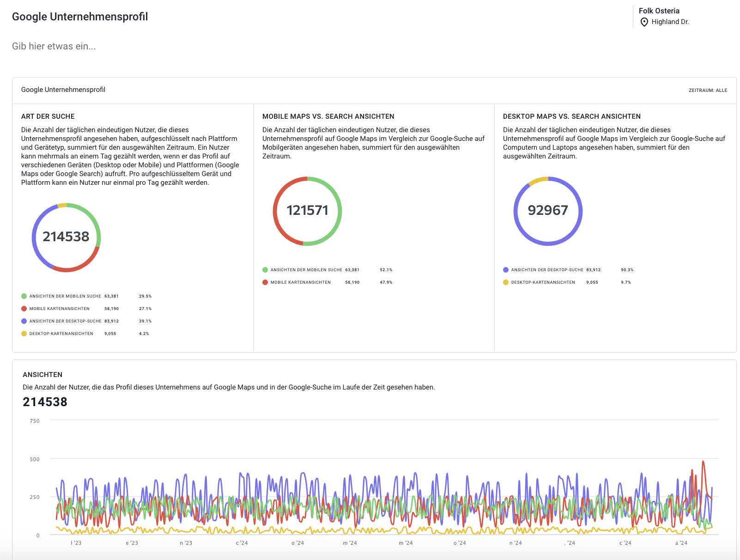Click the Google Unternehmensprofil page title
The height and width of the screenshot is (560, 740).
pyautogui.click(x=80, y=17)
